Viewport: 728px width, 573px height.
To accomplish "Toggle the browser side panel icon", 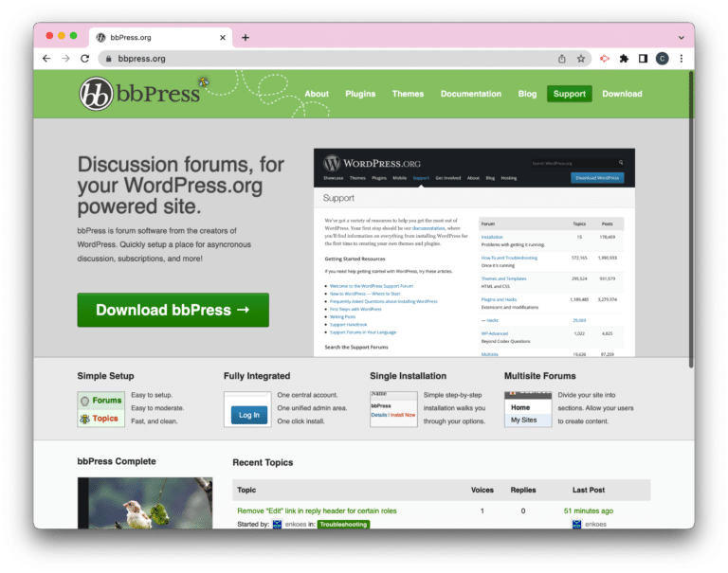I will coord(643,59).
